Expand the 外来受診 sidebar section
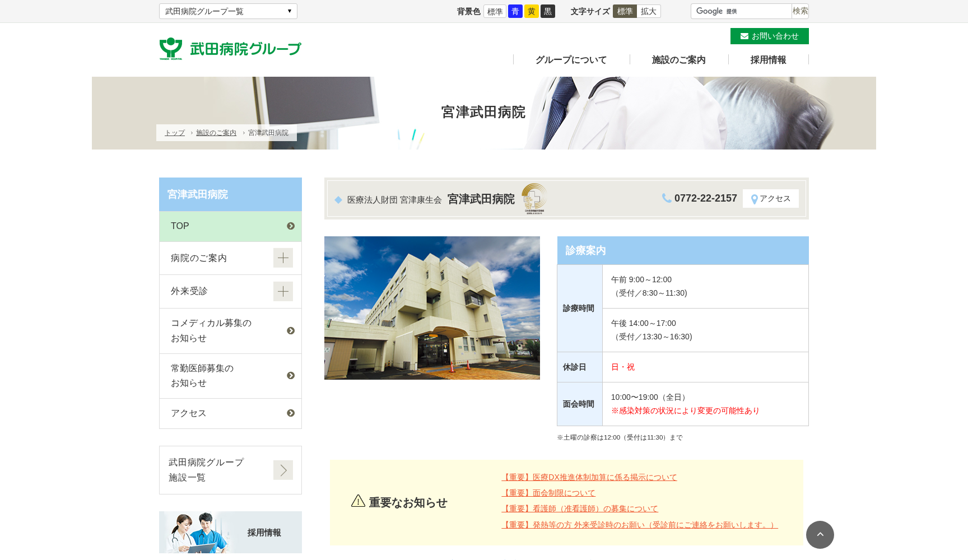Viewport: 968px width, 560px height. pos(283,291)
